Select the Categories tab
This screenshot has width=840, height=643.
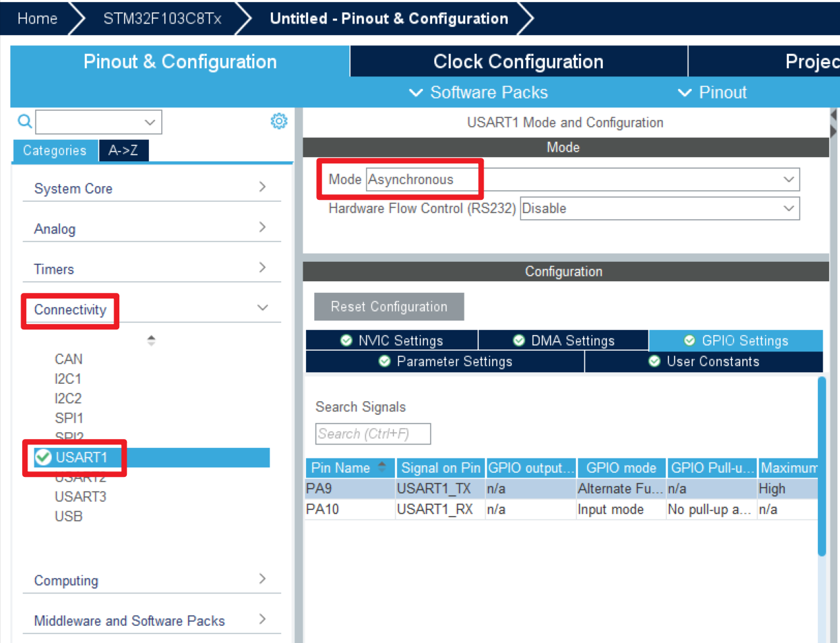[x=54, y=150]
